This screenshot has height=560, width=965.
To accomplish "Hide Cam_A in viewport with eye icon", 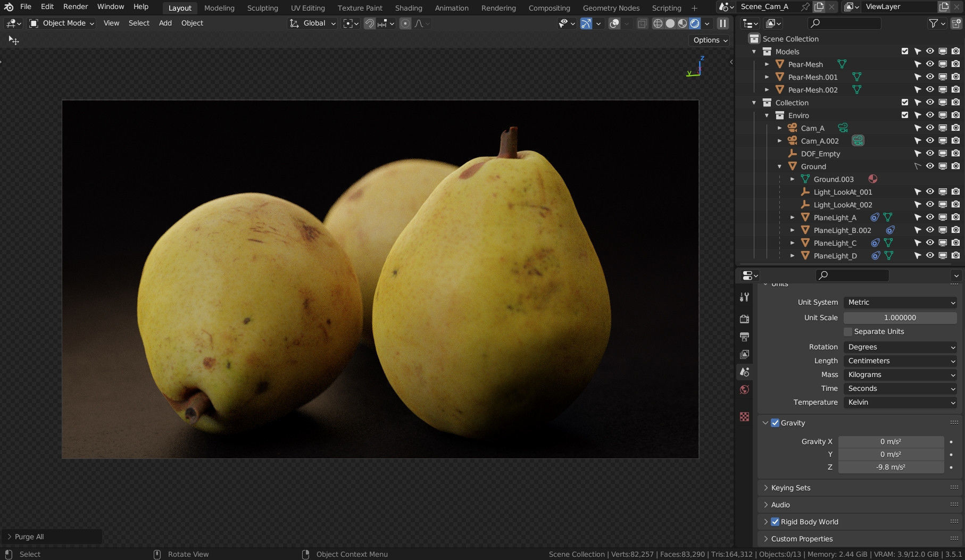I will [x=930, y=128].
